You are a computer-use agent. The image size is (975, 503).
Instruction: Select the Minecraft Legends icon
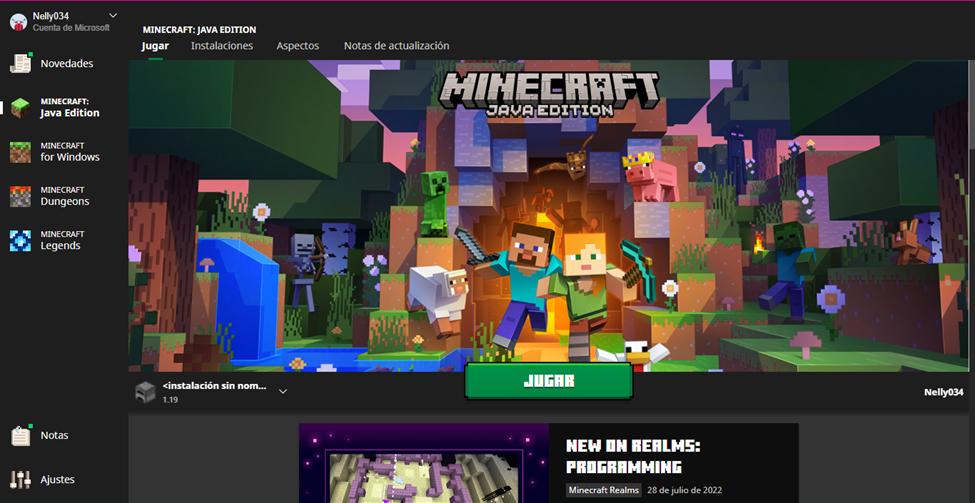pyautogui.click(x=21, y=240)
